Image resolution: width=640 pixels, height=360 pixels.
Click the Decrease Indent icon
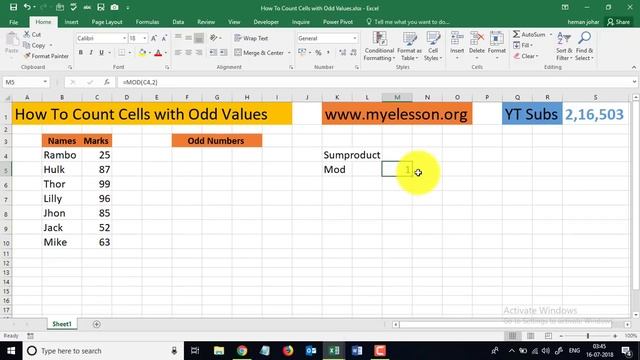[x=213, y=53]
